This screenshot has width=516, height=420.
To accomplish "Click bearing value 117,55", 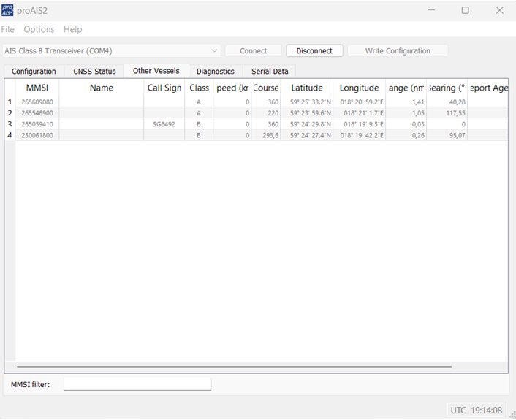I will point(447,113).
